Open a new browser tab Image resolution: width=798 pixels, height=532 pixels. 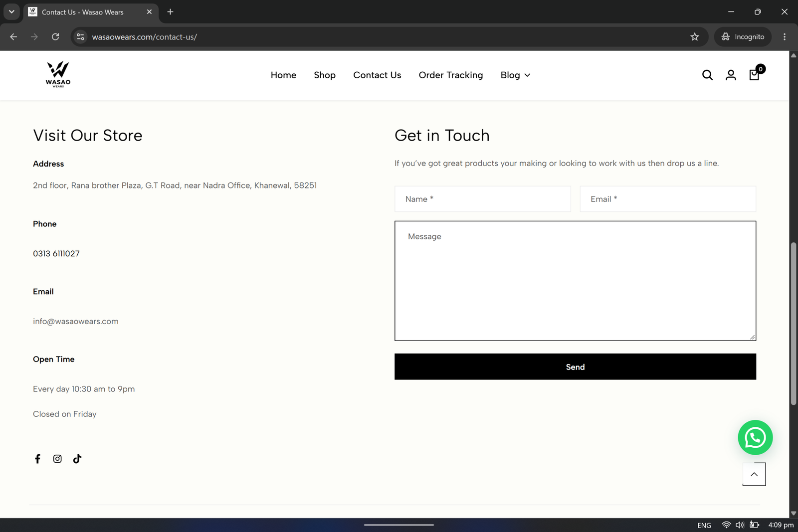[x=170, y=12]
